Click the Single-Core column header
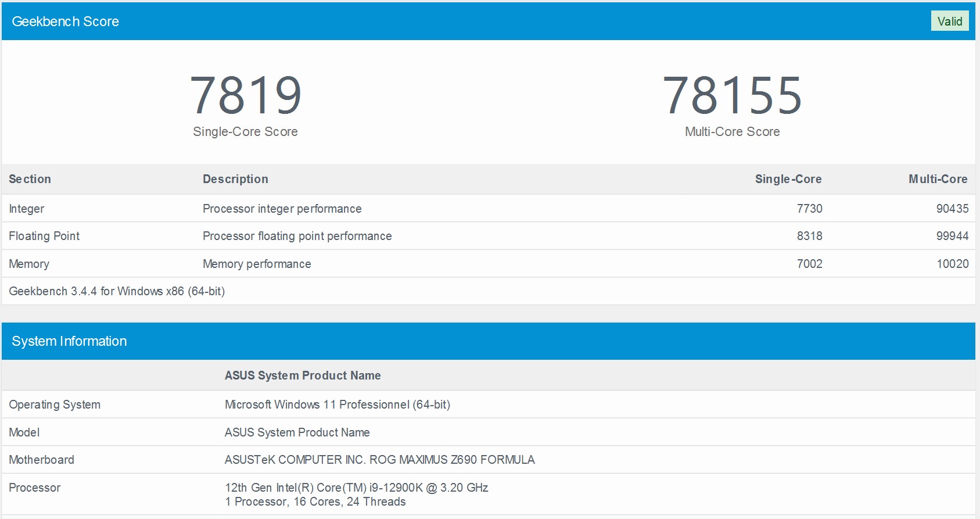Screen dimensions: 980x519 (x=788, y=179)
